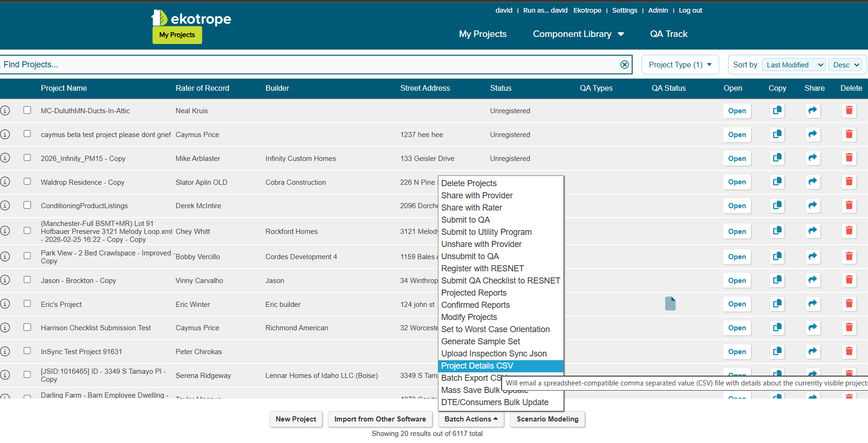Show info for Eric's Project
This screenshot has height=443, width=868.
5,304
